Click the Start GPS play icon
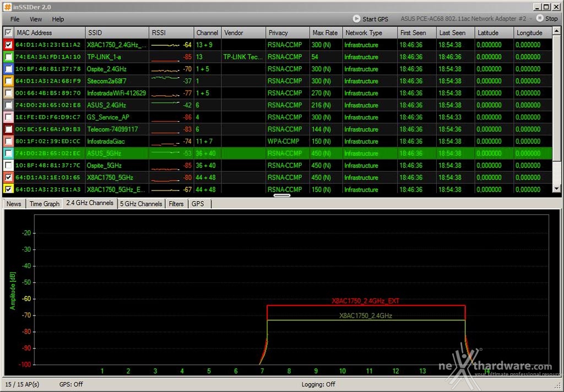The width and height of the screenshot is (564, 392). 356,19
